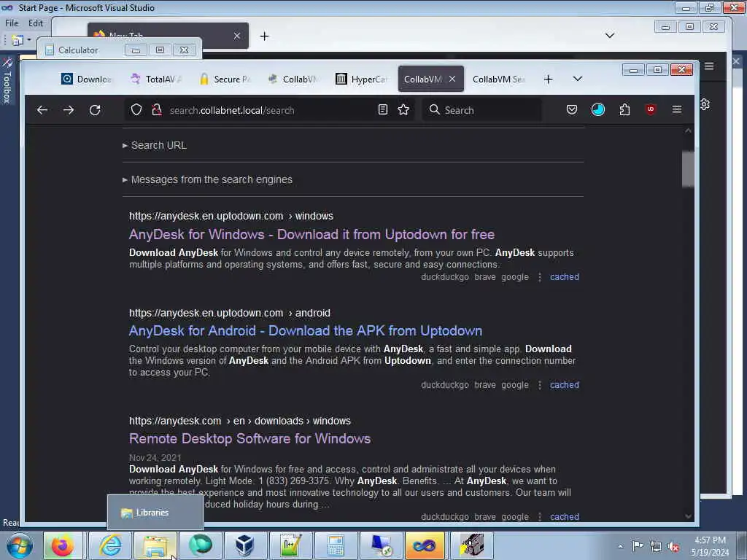The height and width of the screenshot is (560, 747).
Task: Switch to the Secure P tab
Action: tap(225, 79)
